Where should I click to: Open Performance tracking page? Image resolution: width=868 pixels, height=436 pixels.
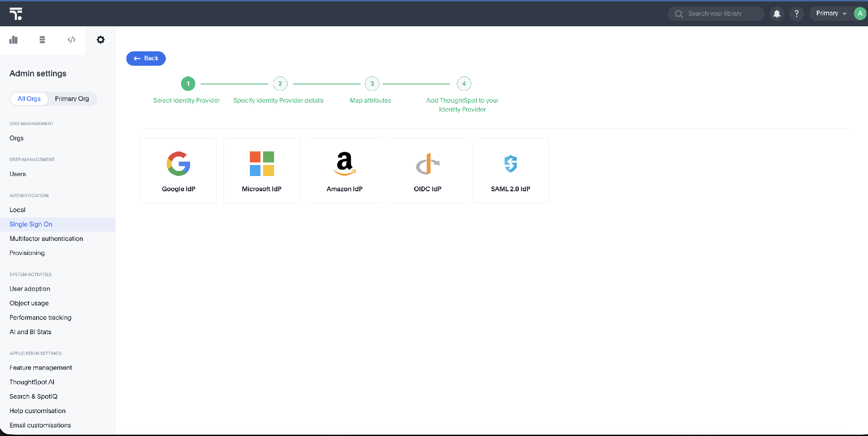click(57, 318)
